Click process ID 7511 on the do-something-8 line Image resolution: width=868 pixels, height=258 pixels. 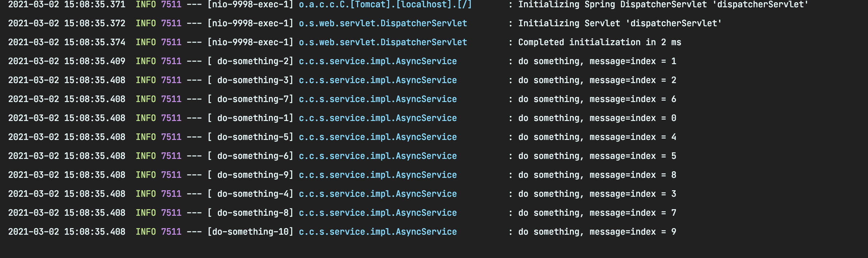pos(171,213)
